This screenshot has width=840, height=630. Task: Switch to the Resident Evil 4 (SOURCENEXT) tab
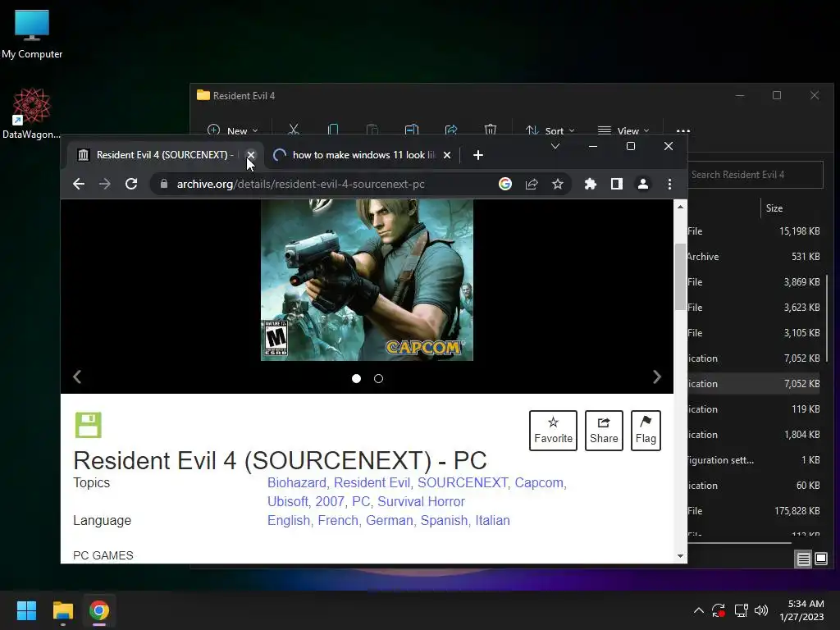(x=163, y=155)
